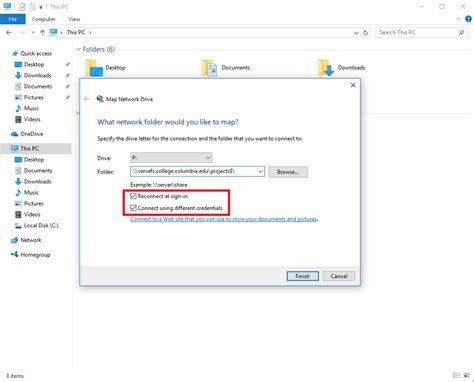Open the Customize Quick Access Toolbar dropdown
This screenshot has height=382, width=474.
41,7
